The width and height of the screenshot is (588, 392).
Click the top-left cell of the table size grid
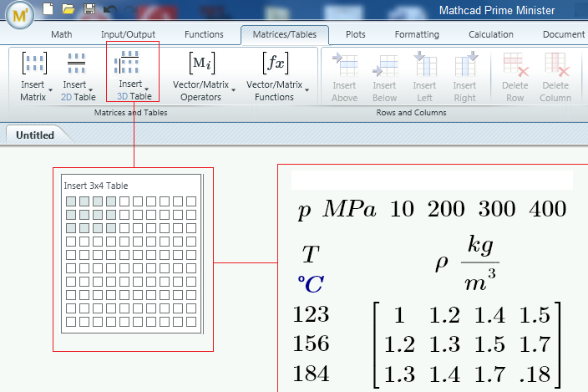point(71,201)
